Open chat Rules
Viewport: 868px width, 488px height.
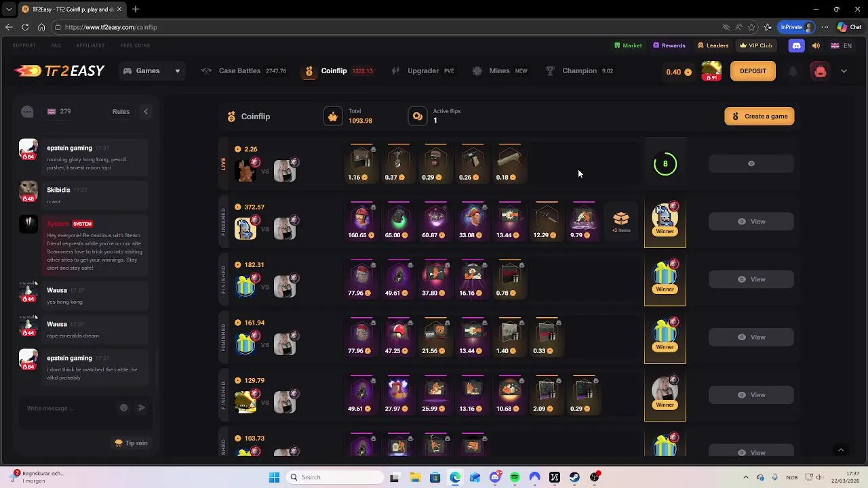tap(121, 112)
